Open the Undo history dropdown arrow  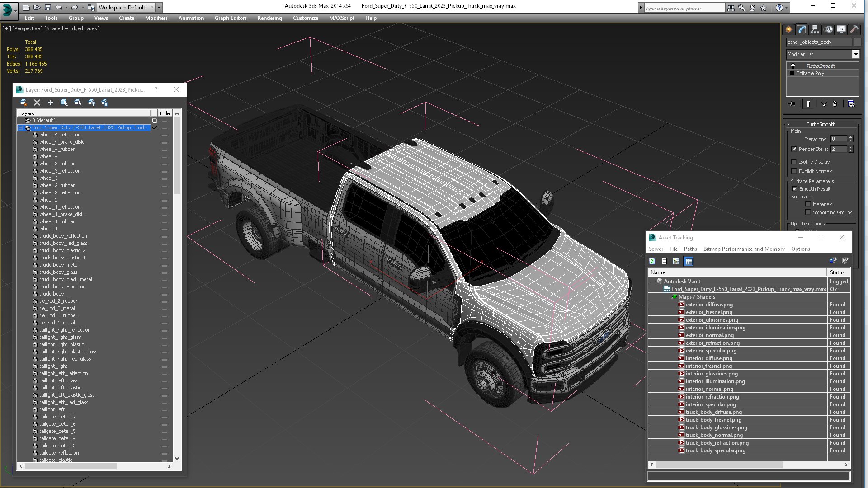[66, 8]
